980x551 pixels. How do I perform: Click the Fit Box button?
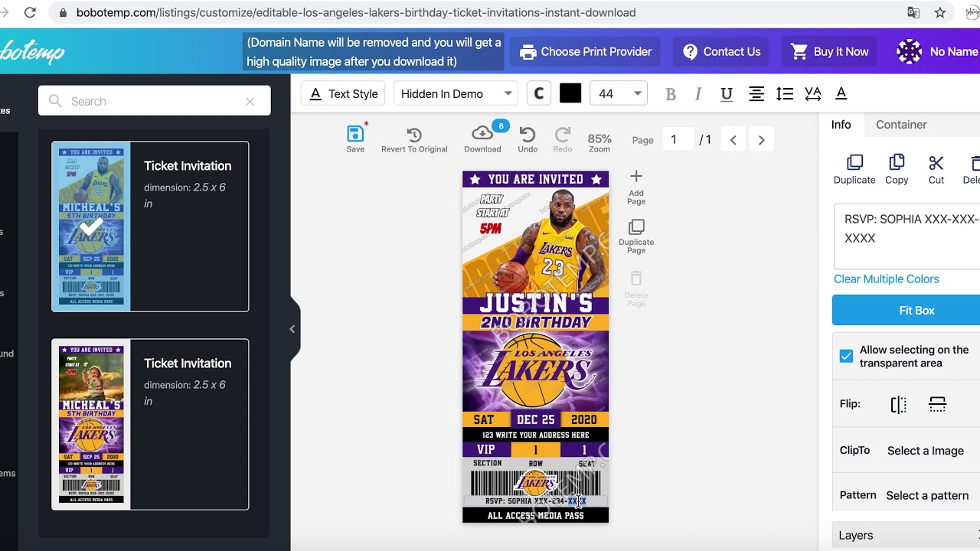click(906, 311)
